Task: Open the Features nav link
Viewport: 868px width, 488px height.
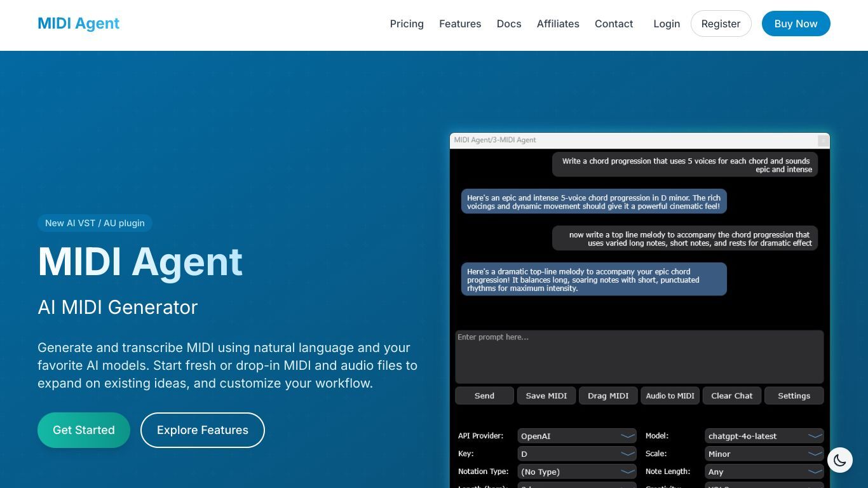Action: pos(460,24)
